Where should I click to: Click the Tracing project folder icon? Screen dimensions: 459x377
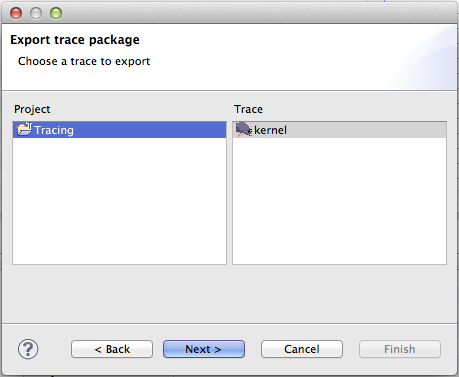[x=24, y=129]
